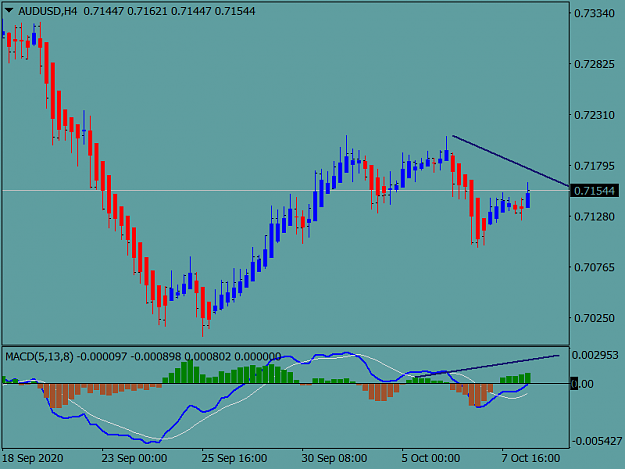Screen dimensions: 625x469
Task: Select the descending trendline on the price chart
Action: point(510,161)
